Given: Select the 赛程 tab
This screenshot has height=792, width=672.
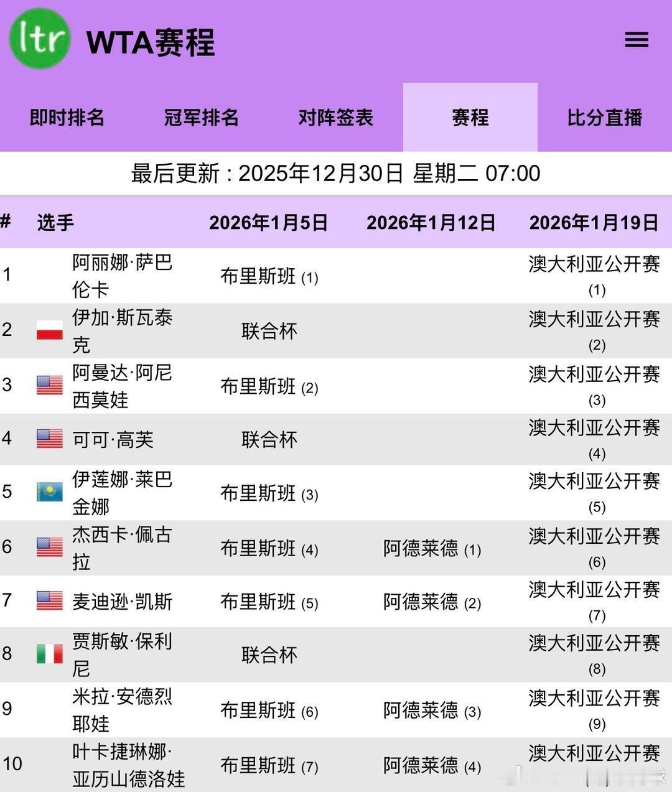Looking at the screenshot, I should (x=470, y=117).
